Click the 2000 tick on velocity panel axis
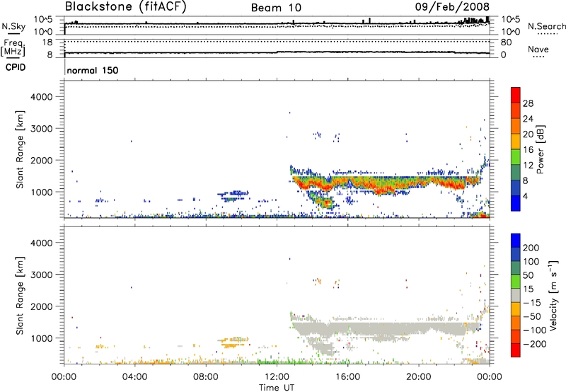The width and height of the screenshot is (566, 392). click(42, 306)
